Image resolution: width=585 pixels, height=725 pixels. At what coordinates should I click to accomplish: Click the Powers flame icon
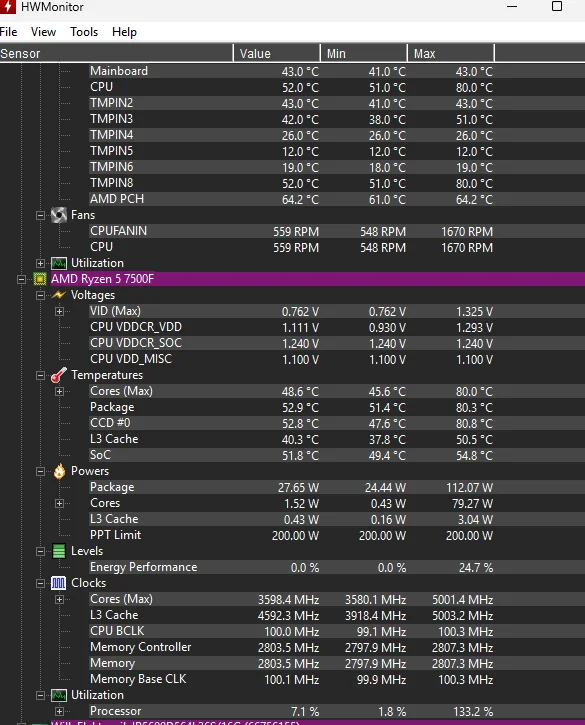(x=59, y=471)
